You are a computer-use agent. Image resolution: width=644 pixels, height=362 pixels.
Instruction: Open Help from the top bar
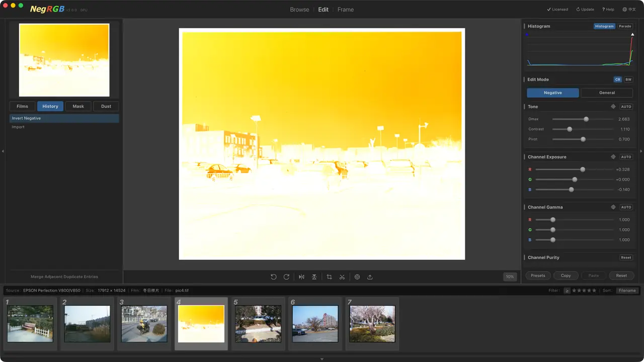(x=608, y=10)
